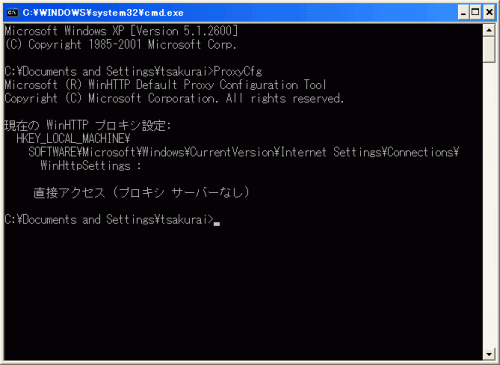Click the HKEY_LOCAL_MACHINE registry key text
Viewport: 500px width, 365px height.
(x=73, y=139)
